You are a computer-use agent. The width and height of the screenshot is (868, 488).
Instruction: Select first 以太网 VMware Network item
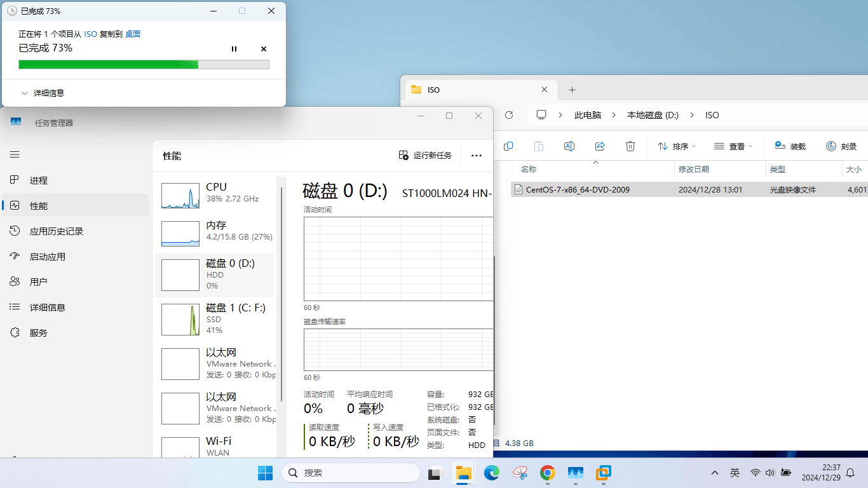coord(215,363)
